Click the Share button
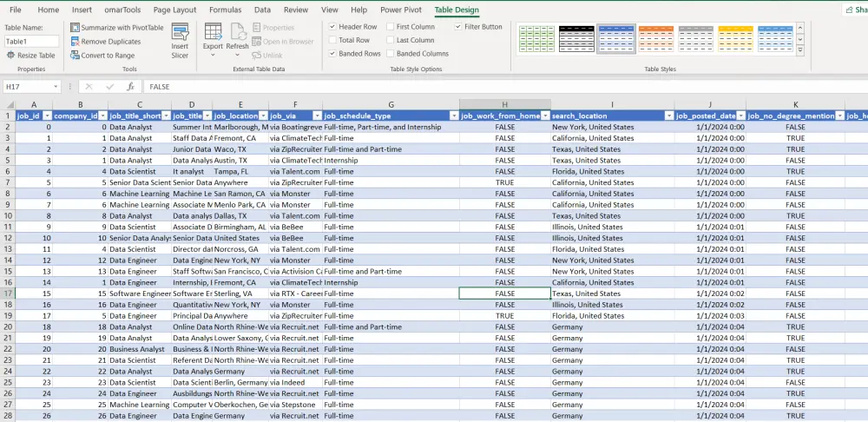 (855, 10)
